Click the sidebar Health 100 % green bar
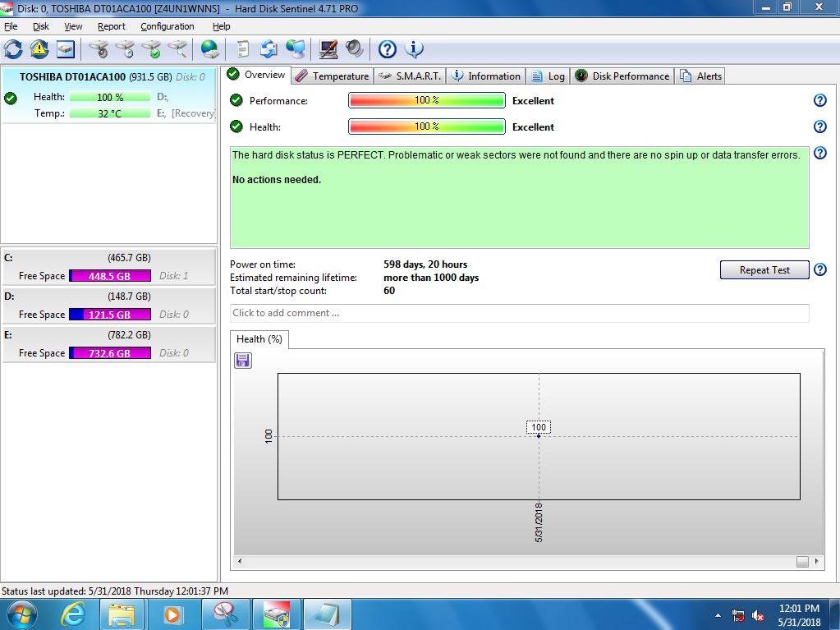Image resolution: width=840 pixels, height=630 pixels. (110, 97)
